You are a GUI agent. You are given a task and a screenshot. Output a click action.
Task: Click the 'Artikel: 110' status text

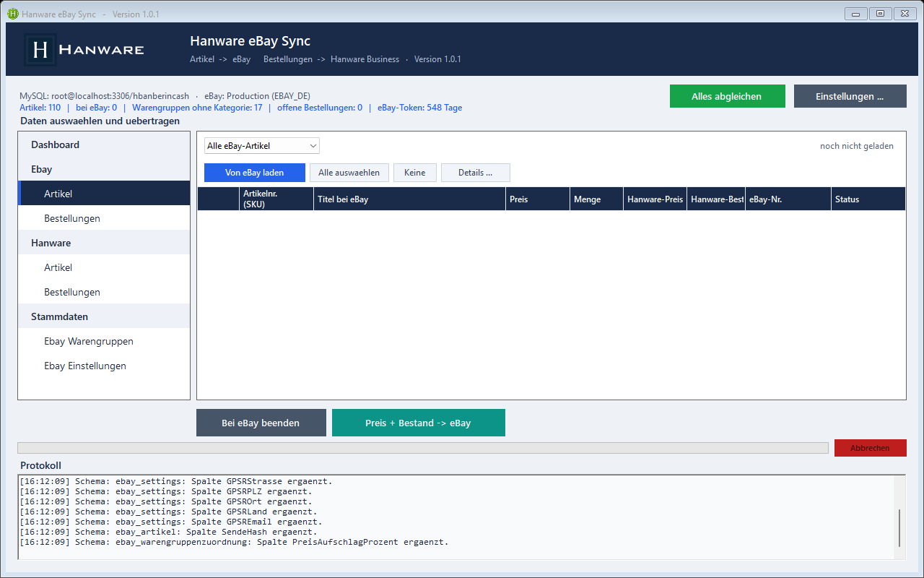coord(40,108)
